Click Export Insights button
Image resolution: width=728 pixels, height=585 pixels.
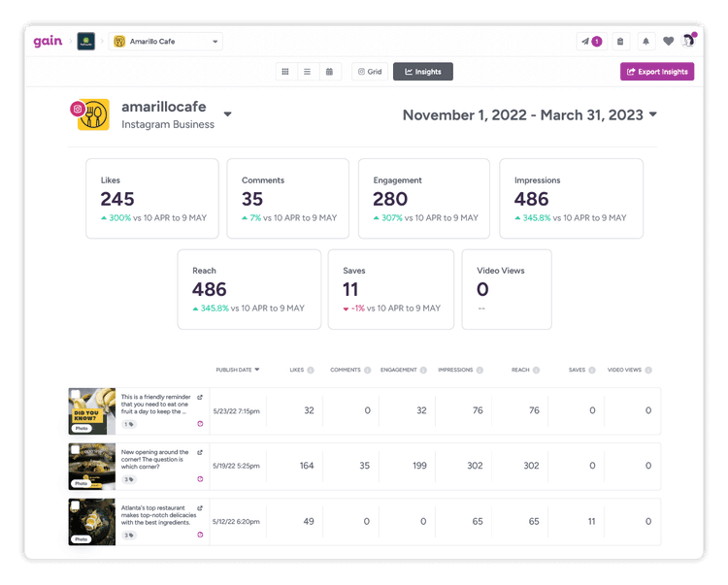coord(657,72)
